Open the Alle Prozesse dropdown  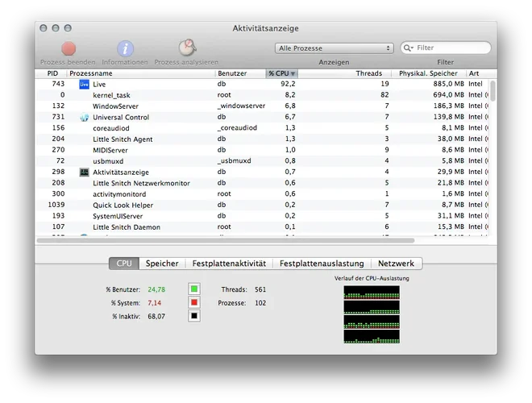pos(334,48)
